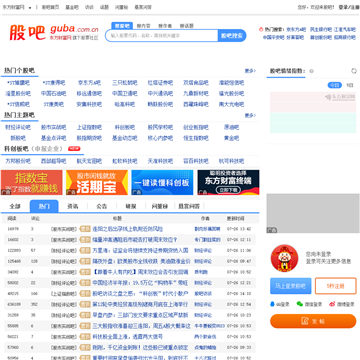Click the 股吧 guba.com.cn logo
Viewport: 360px width, 360px height.
[54, 33]
